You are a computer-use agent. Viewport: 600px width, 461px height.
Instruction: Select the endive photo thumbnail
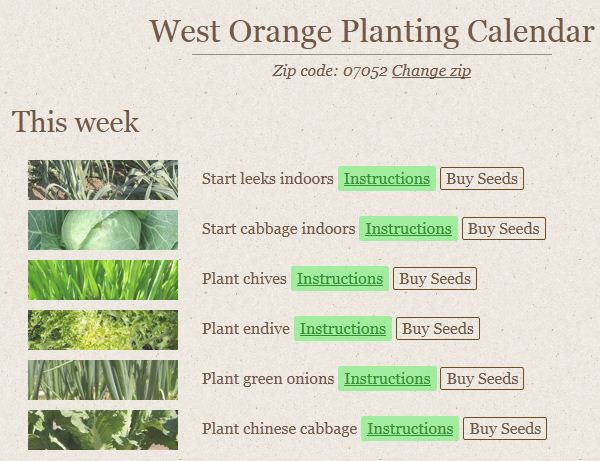pyautogui.click(x=103, y=330)
